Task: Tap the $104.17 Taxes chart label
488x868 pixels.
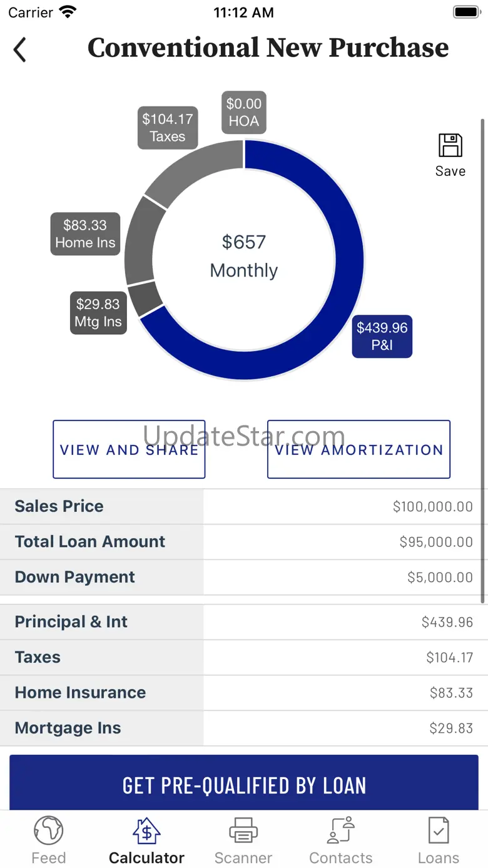Action: click(x=168, y=128)
